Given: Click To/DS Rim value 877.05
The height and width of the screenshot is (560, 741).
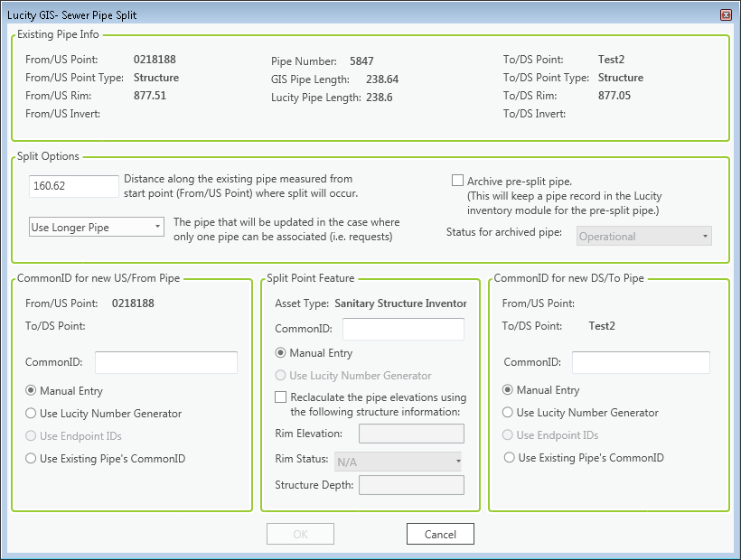Looking at the screenshot, I should coord(614,96).
